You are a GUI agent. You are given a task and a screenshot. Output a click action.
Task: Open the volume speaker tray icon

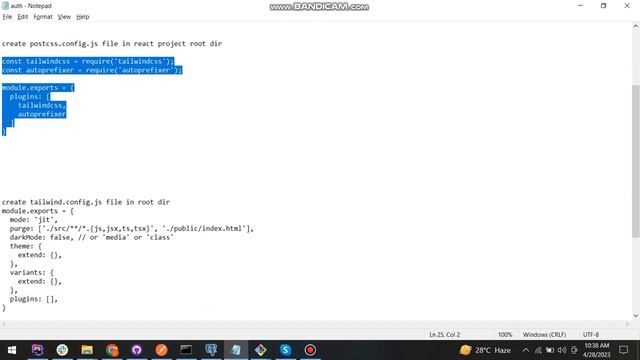(562, 350)
